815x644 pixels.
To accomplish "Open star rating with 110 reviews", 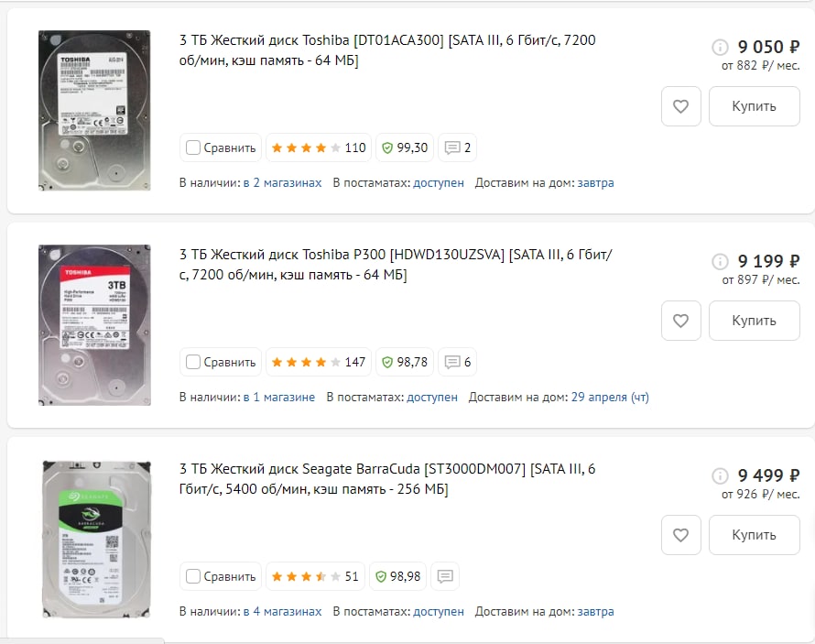I will [319, 147].
